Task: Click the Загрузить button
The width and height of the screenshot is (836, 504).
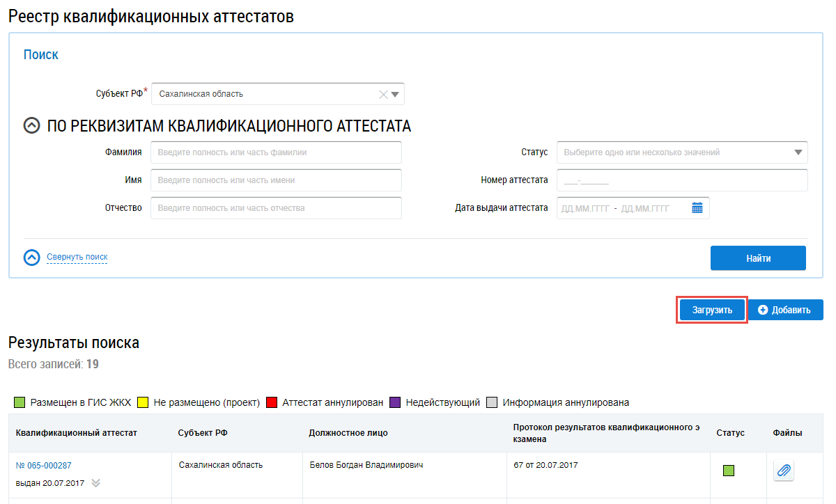Action: pyautogui.click(x=712, y=310)
